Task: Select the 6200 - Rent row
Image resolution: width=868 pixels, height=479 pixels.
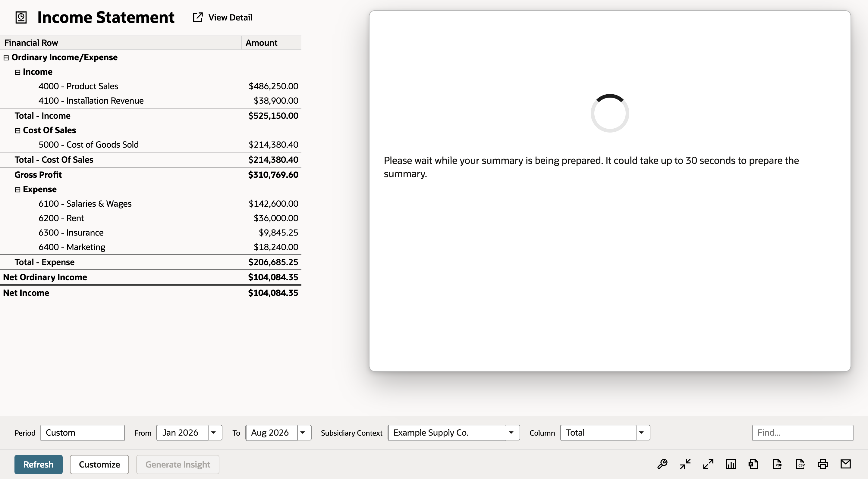Action: coord(151,218)
